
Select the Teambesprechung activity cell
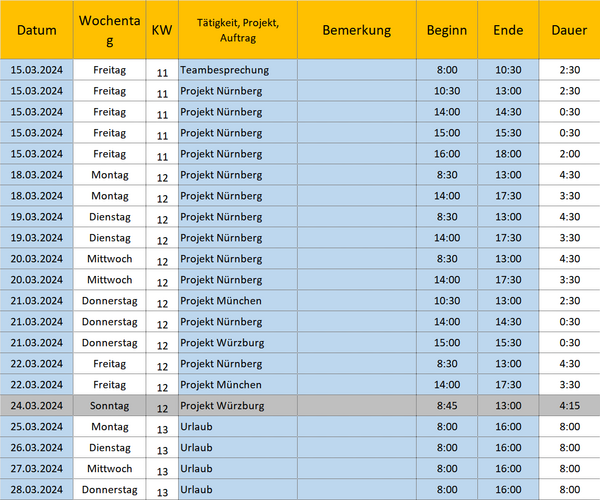238,70
